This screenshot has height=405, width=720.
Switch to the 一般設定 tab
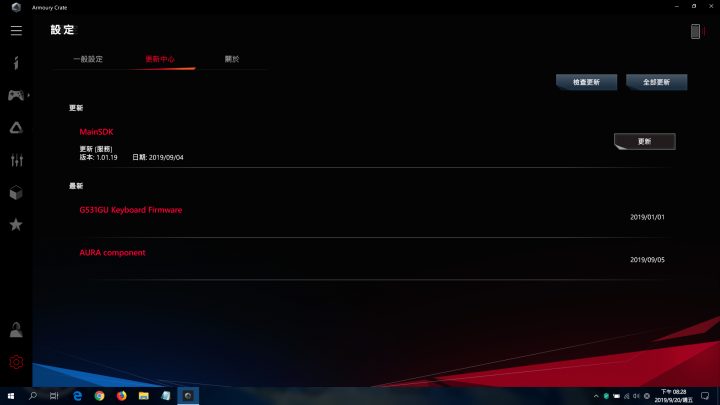tap(88, 59)
